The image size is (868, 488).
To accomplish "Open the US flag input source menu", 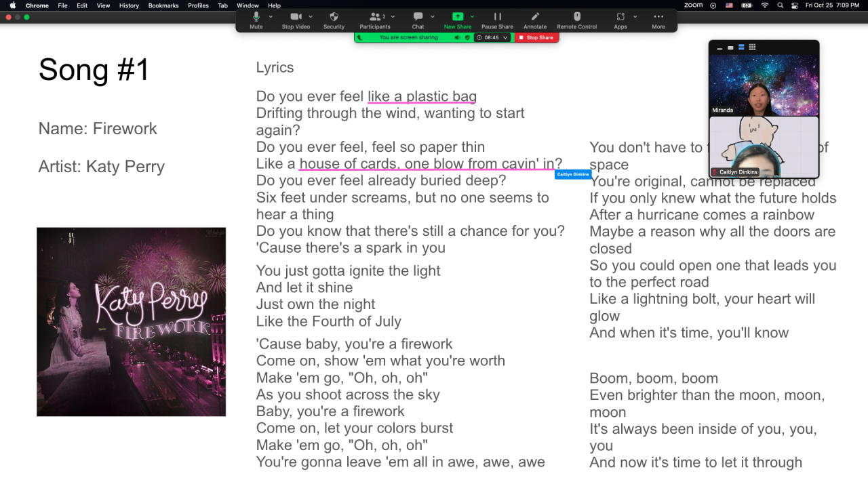I will click(x=730, y=5).
